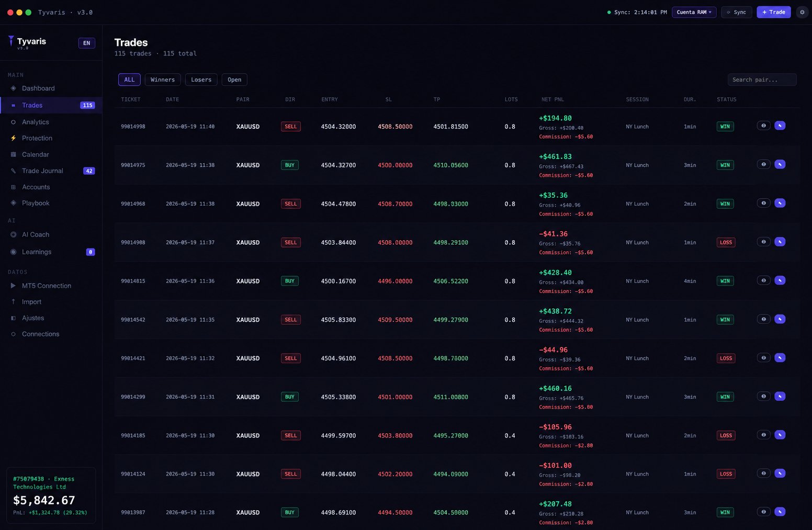
Task: Click the TICKET column header
Action: pos(131,99)
